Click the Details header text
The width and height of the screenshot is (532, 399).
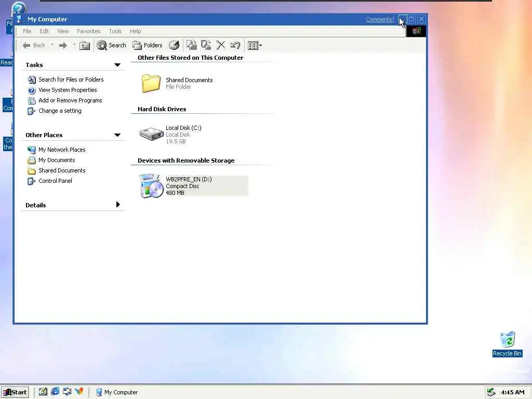click(x=36, y=205)
